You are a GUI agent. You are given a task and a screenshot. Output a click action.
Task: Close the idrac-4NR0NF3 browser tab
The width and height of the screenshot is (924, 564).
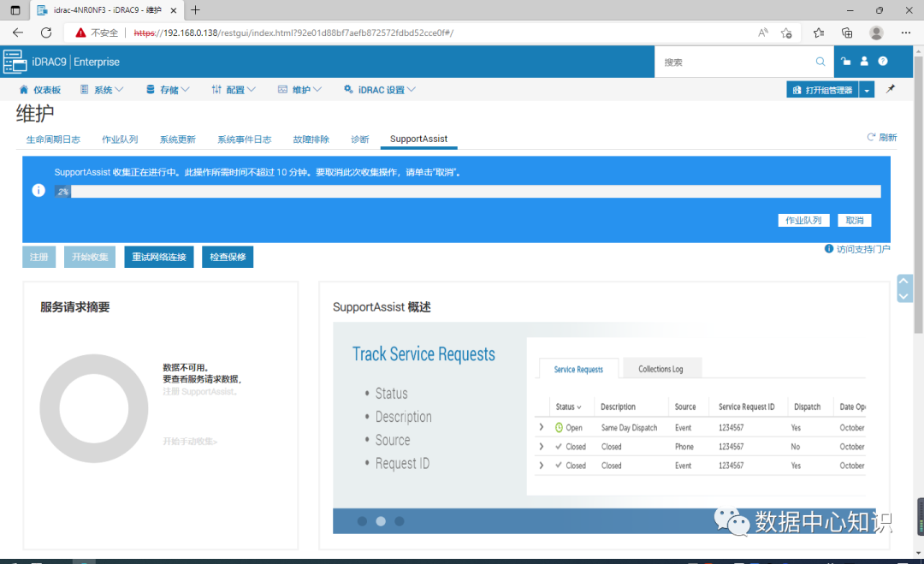pos(173,10)
